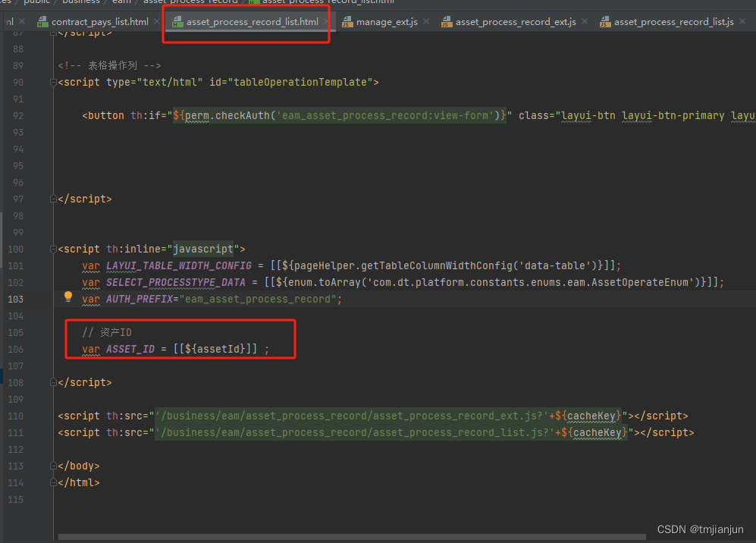Click the JS file icon on manage_ext.js tab
756x543 pixels.
click(x=347, y=22)
